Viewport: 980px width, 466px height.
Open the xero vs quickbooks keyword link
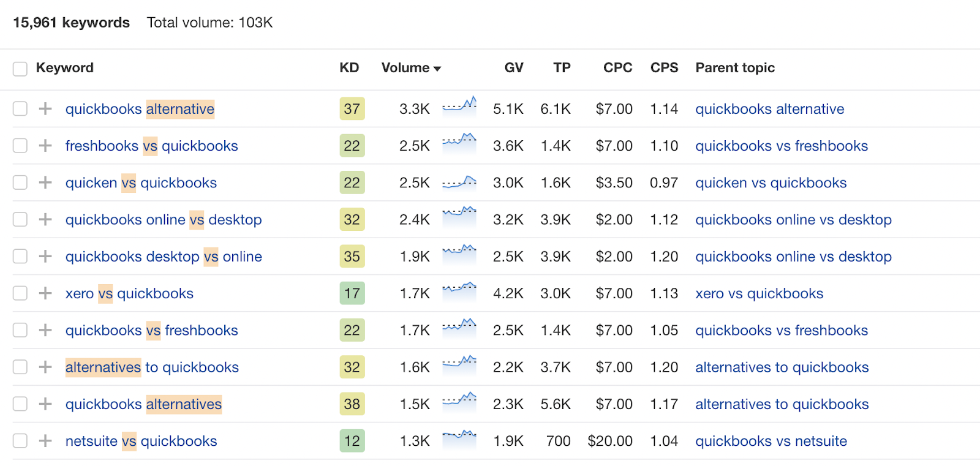tap(129, 294)
